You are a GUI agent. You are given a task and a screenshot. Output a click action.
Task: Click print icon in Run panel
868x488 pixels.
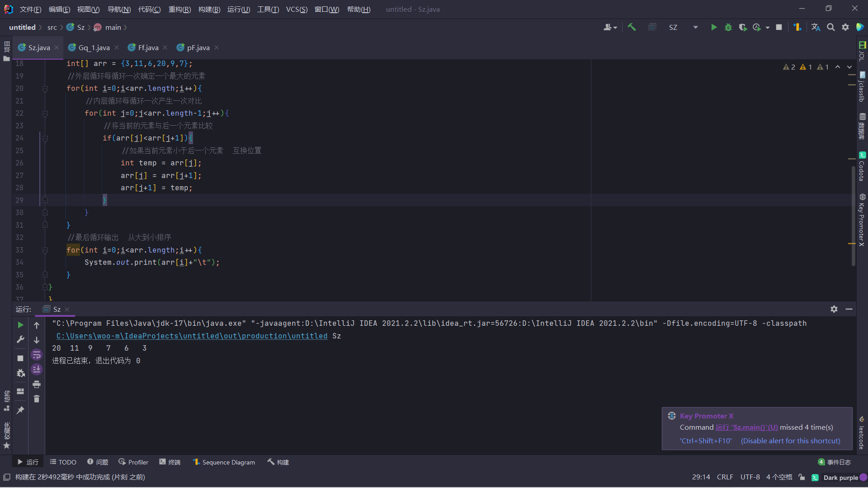[x=37, y=385]
